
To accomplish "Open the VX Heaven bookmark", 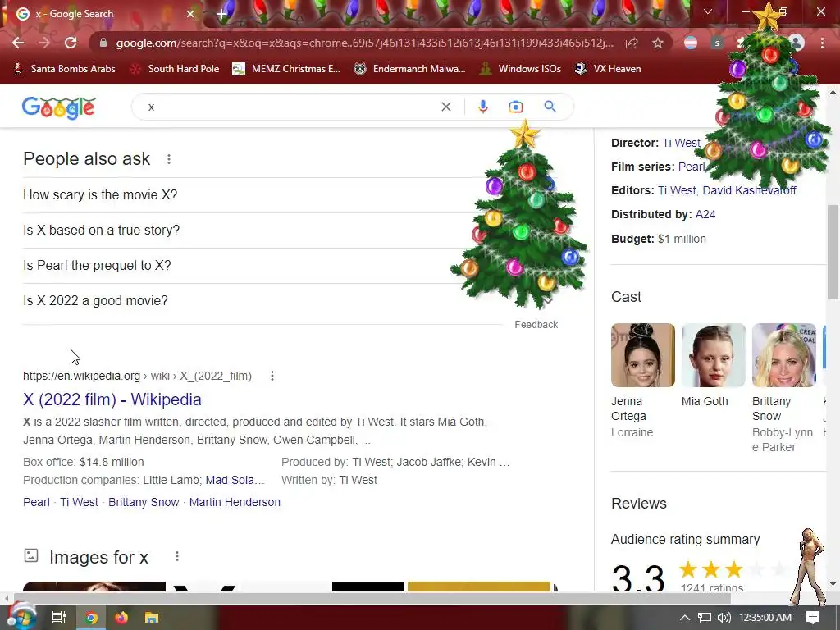I will [608, 69].
